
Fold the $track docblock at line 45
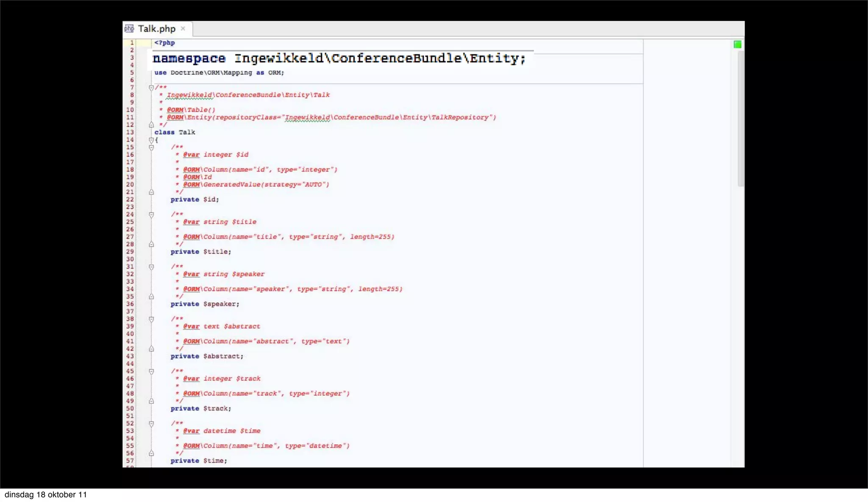point(151,371)
